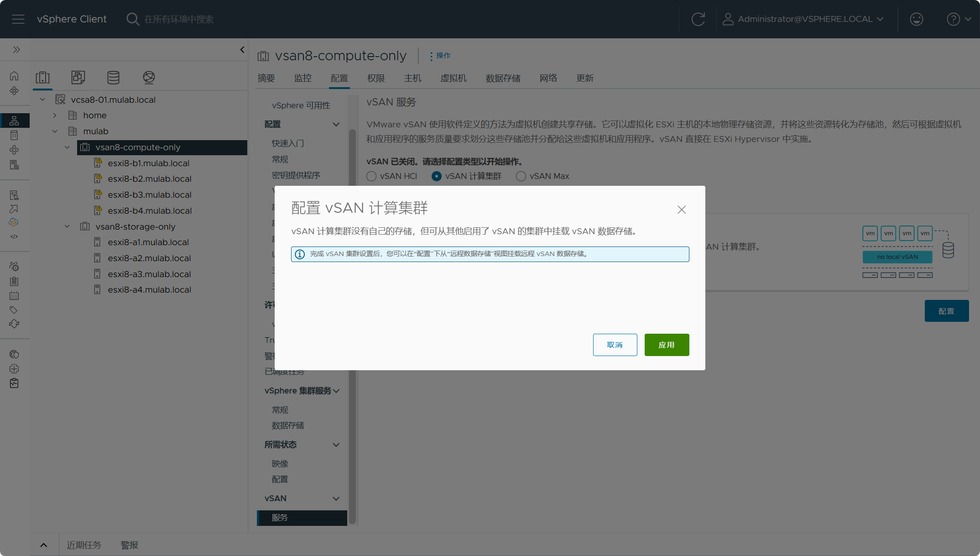Viewport: 980px width, 556px height.
Task: Open the Tasks clipboard rail icon
Action: point(14,281)
